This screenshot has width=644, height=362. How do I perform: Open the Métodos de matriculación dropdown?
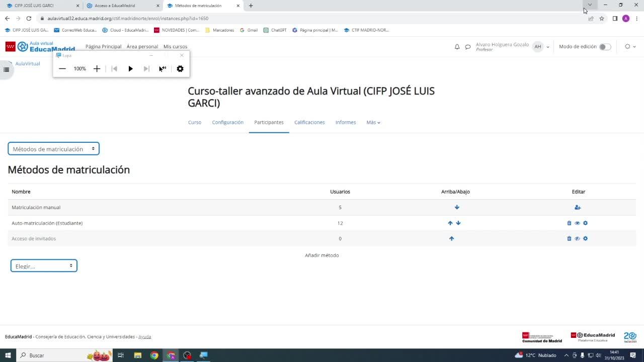[53, 149]
